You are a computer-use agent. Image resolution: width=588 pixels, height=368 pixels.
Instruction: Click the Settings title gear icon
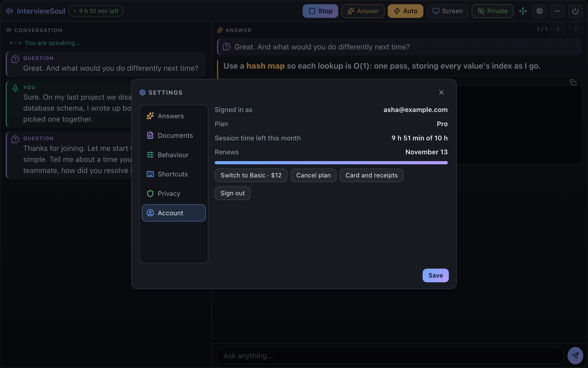[143, 93]
